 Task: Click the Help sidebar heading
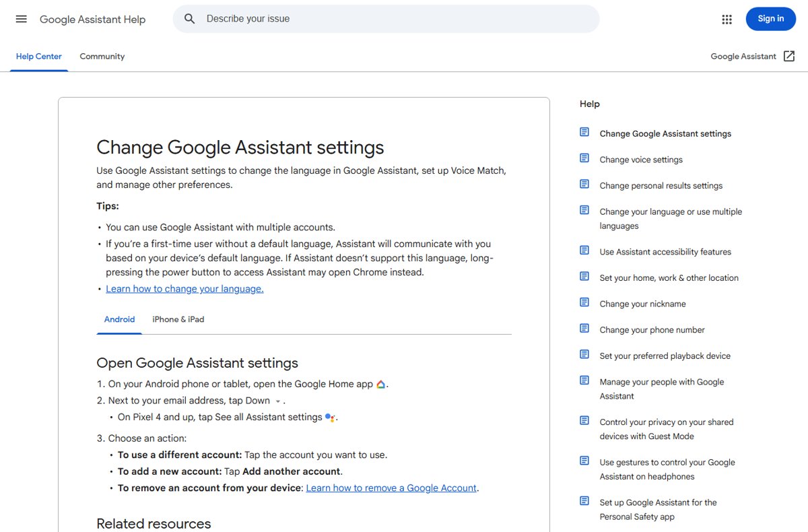(590, 104)
